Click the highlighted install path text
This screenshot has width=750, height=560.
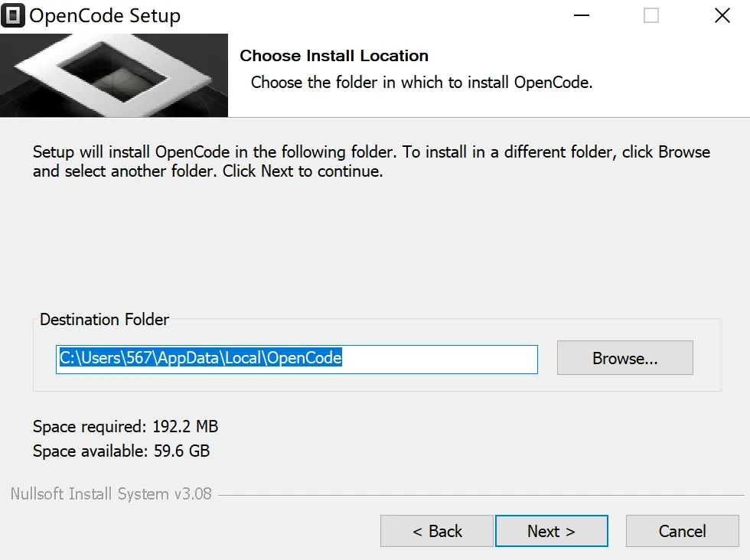point(201,358)
